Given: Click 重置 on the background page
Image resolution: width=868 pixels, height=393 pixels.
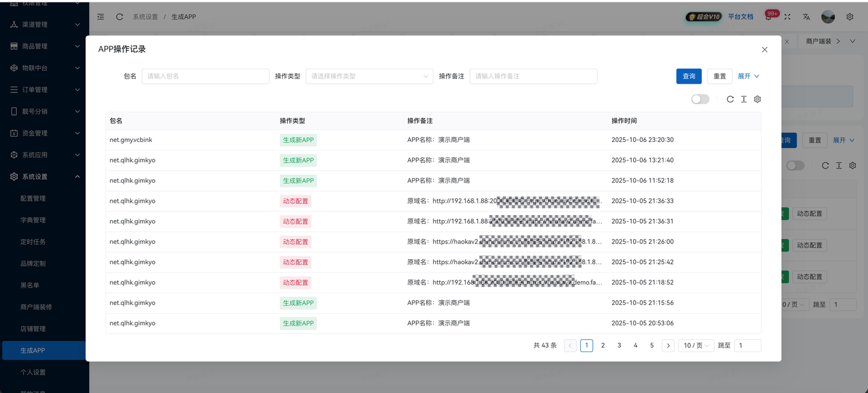Looking at the screenshot, I should pyautogui.click(x=815, y=141).
